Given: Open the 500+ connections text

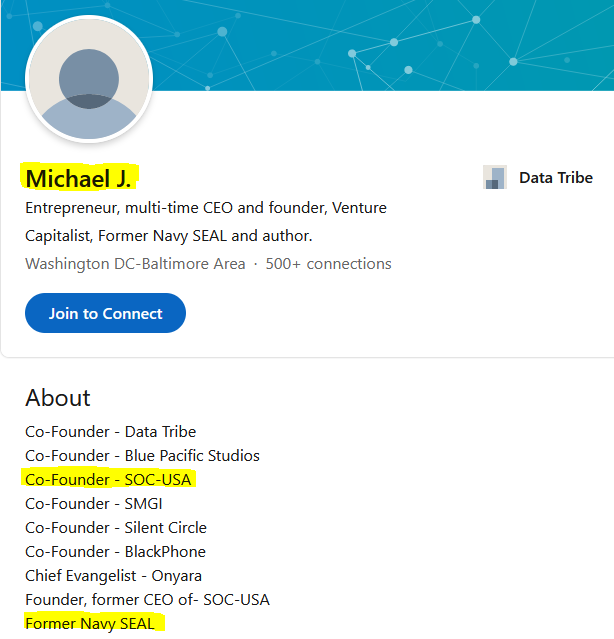Looking at the screenshot, I should 328,264.
